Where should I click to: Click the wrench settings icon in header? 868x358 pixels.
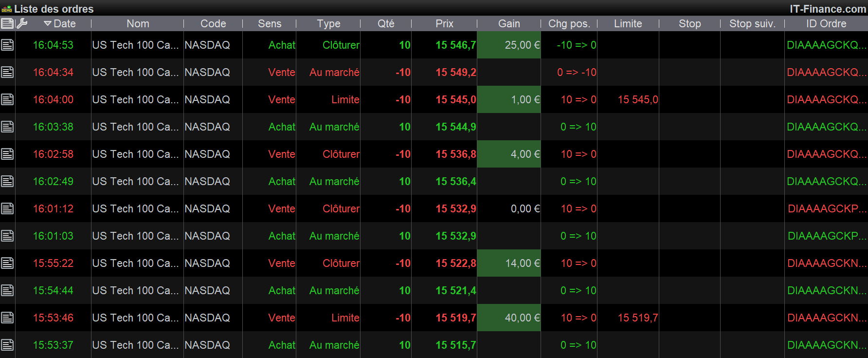22,23
